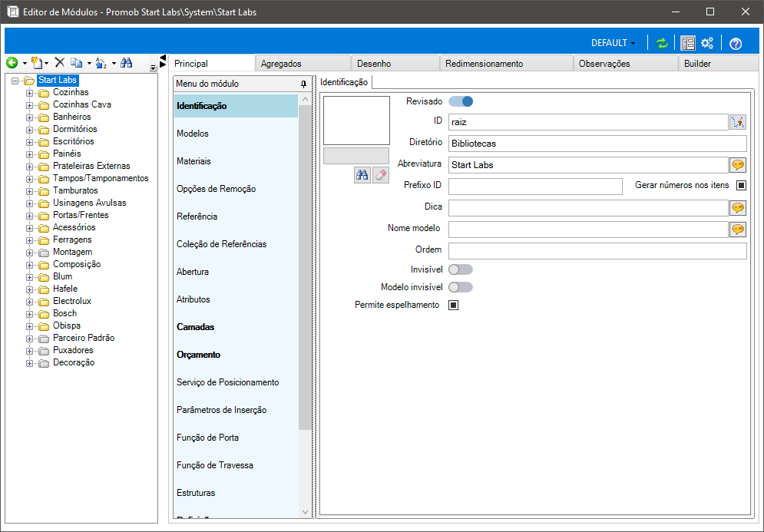Viewport: 764px width, 532px height.
Task: Toggle the Permite espelhamento checkbox
Action: click(453, 305)
